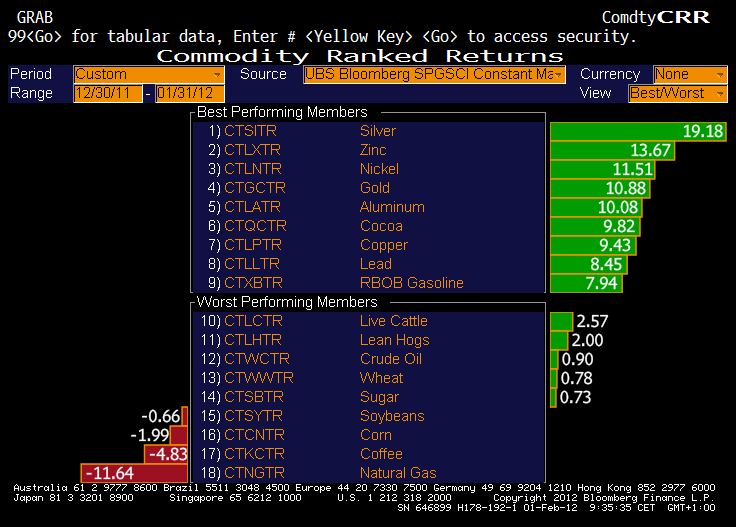Select the CTCNTR ticker link
736x527 pixels.
click(254, 435)
